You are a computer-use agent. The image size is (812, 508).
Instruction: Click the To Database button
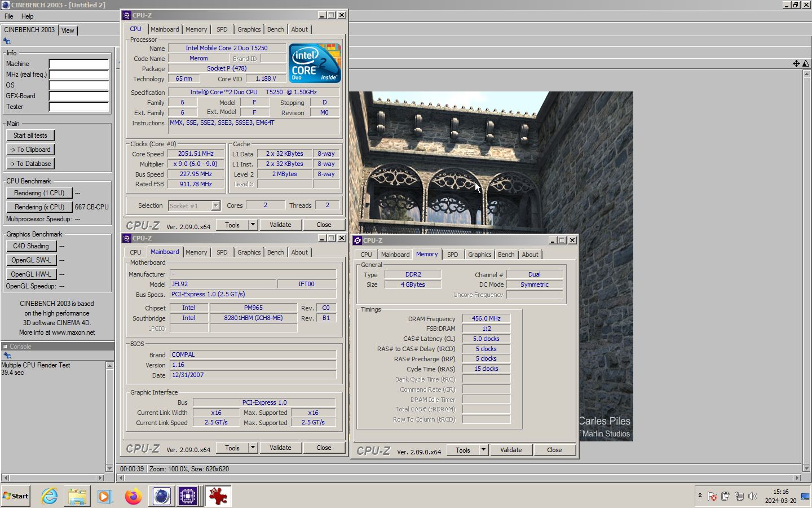30,164
